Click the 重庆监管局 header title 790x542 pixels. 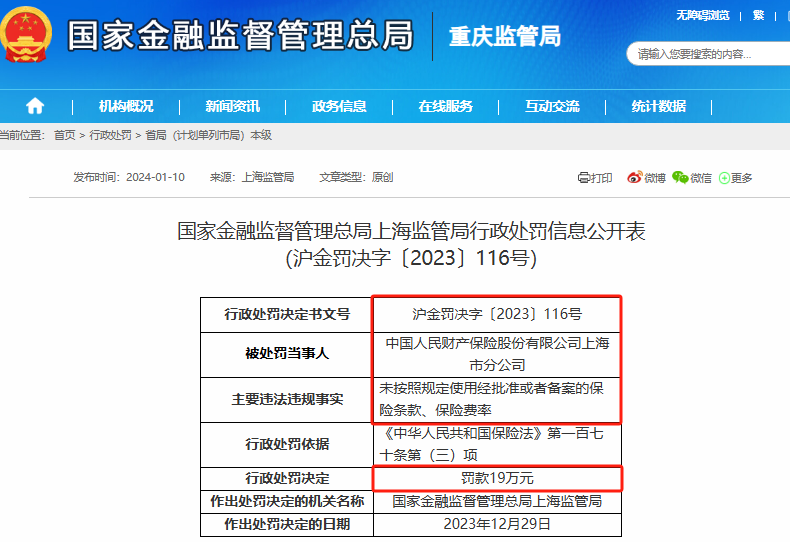504,37
